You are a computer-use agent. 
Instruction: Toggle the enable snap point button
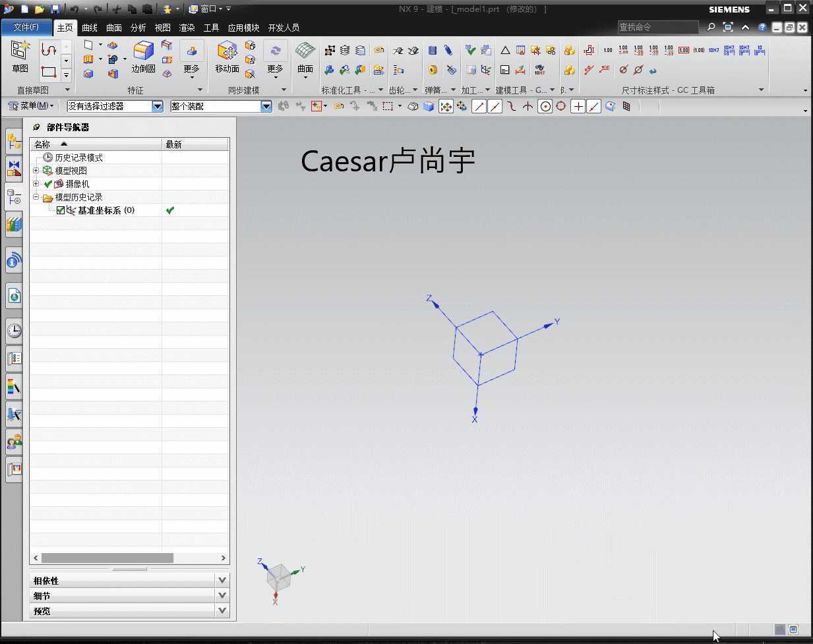(446, 106)
